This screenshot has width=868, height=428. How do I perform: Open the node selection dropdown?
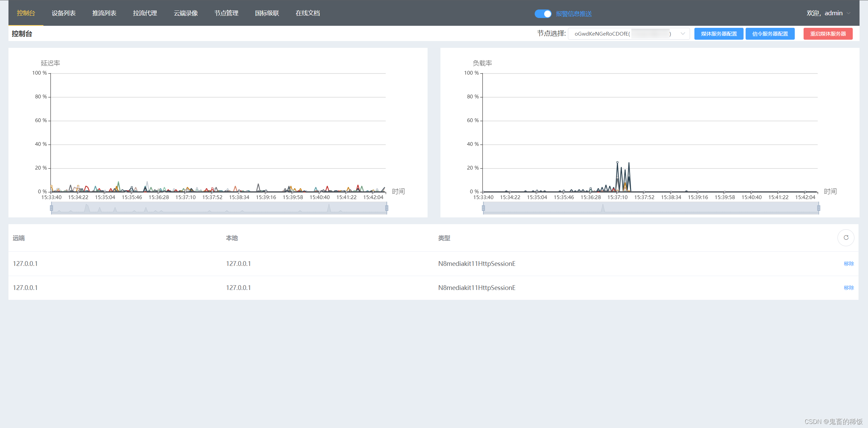pos(629,34)
